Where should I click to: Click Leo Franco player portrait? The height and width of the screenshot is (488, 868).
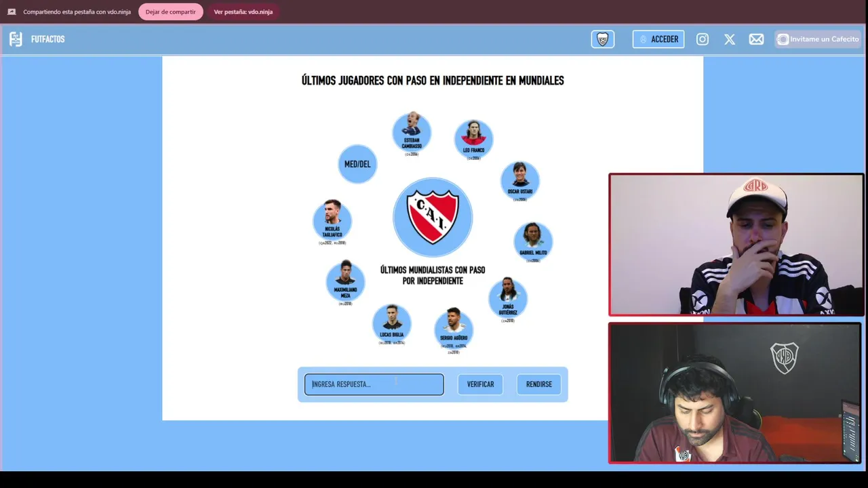473,138
